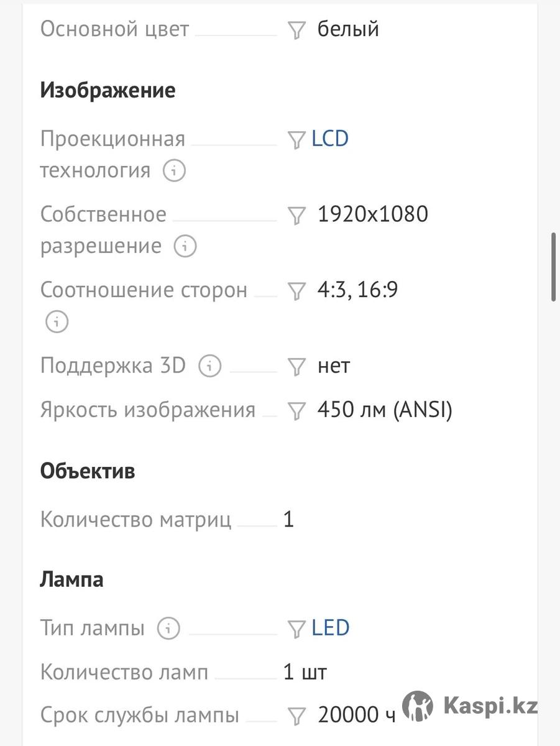Filter by 20000 ч lamp life icon

[296, 716]
